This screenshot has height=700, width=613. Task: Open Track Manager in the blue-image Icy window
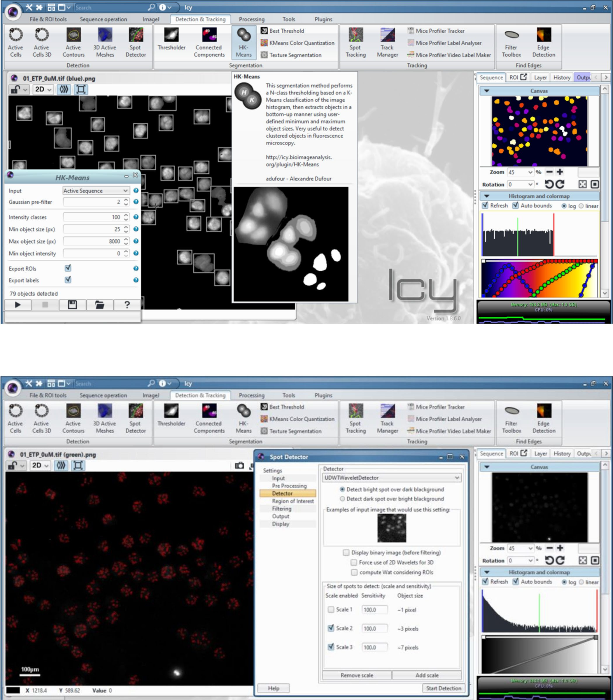[x=387, y=43]
